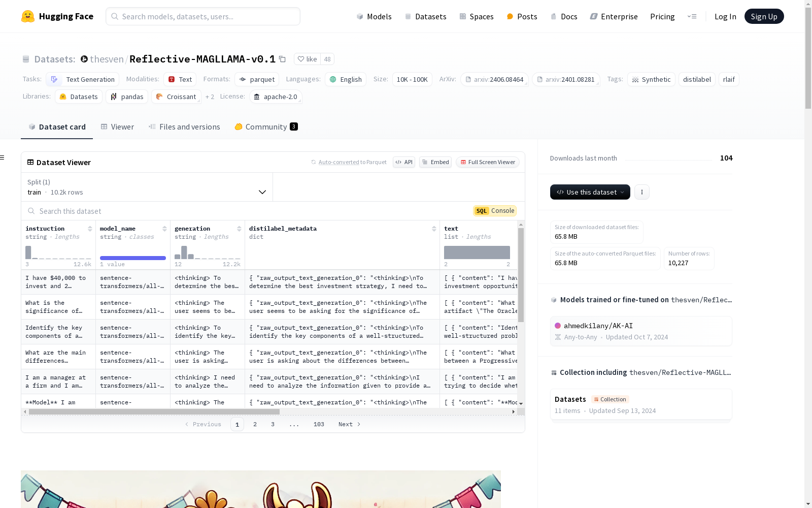Open the API code button
812x508 pixels.
tap(404, 162)
